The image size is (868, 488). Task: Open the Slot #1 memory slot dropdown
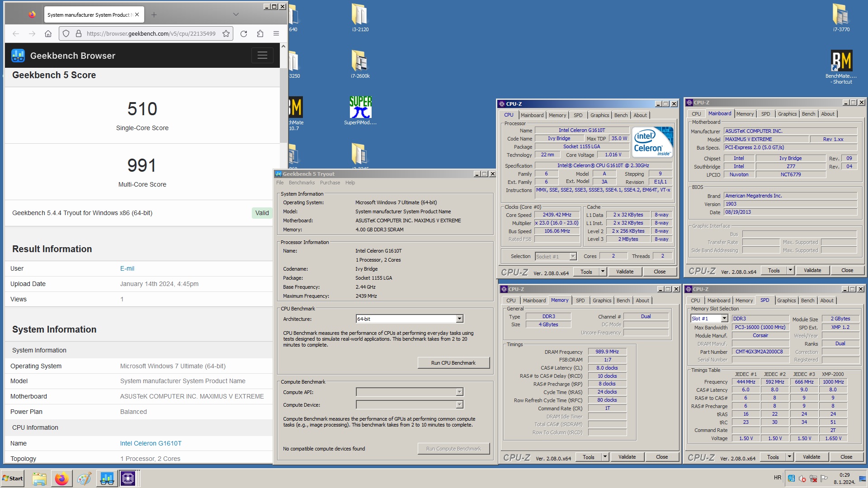click(709, 319)
